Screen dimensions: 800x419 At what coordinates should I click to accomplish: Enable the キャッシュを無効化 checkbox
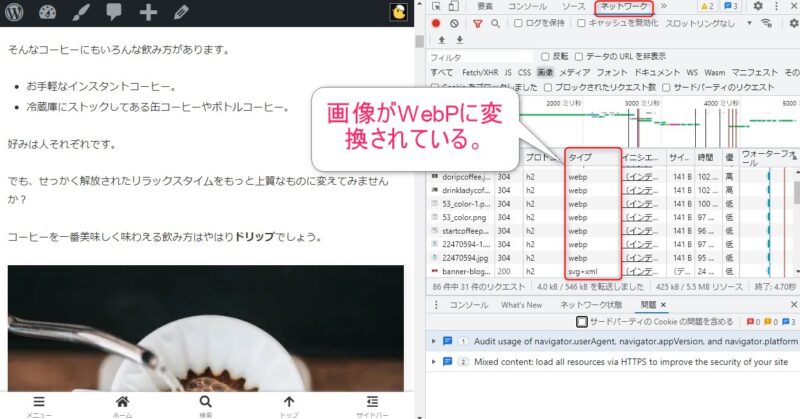click(x=581, y=23)
